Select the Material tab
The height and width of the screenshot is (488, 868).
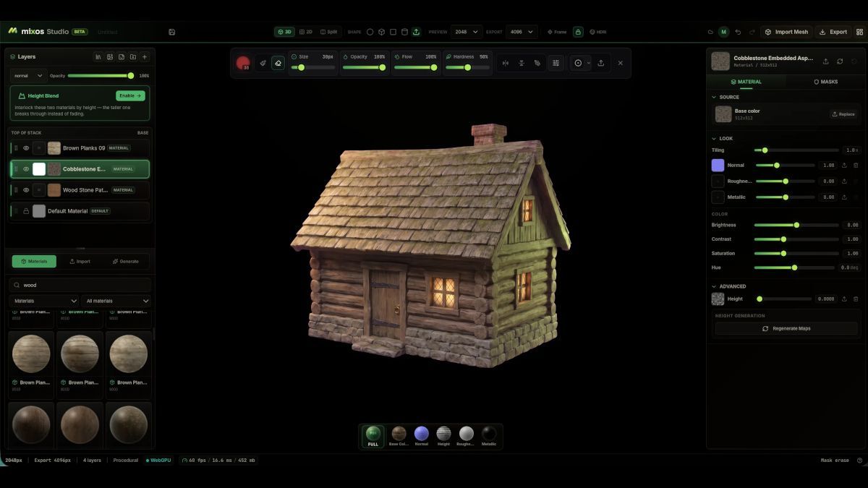coord(746,82)
